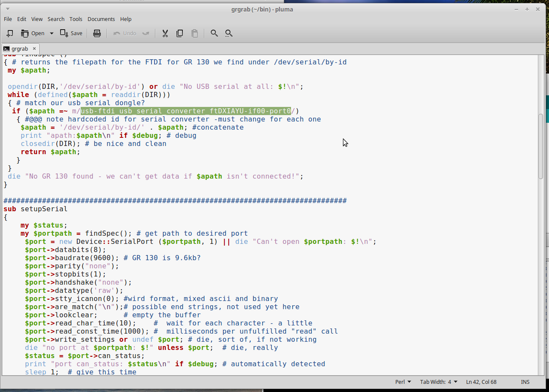Viewport: 549px width, 392px height.
Task: Click the INS insert mode indicator
Action: click(525, 382)
